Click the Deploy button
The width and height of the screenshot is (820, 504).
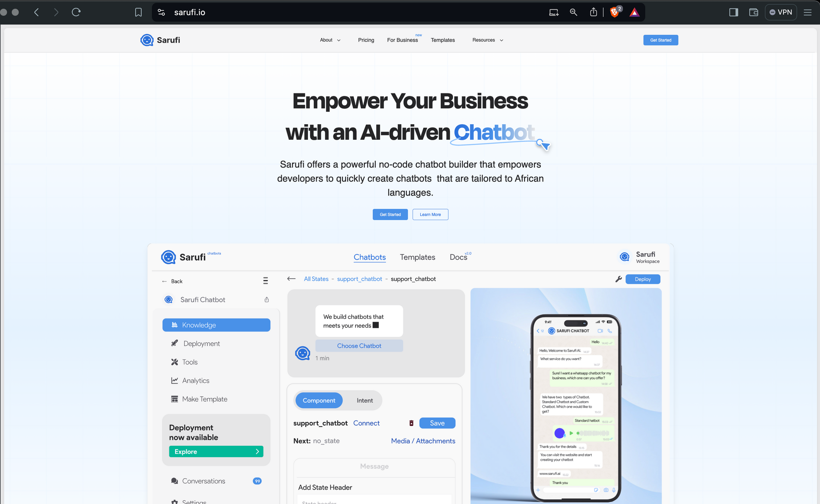643,279
